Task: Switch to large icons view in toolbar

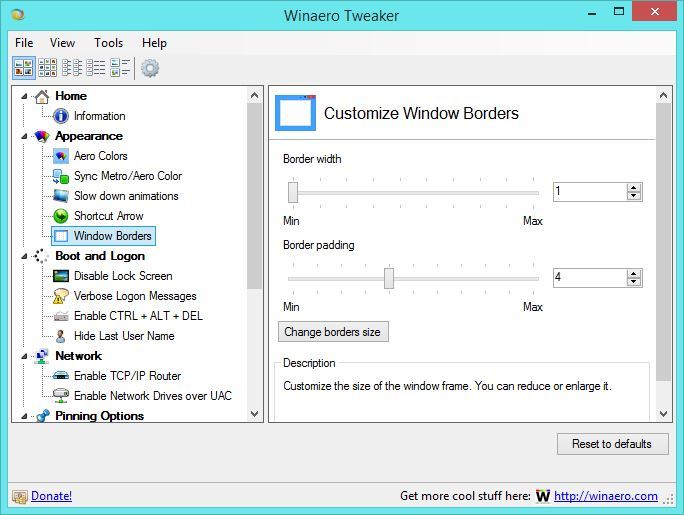Action: [x=24, y=68]
